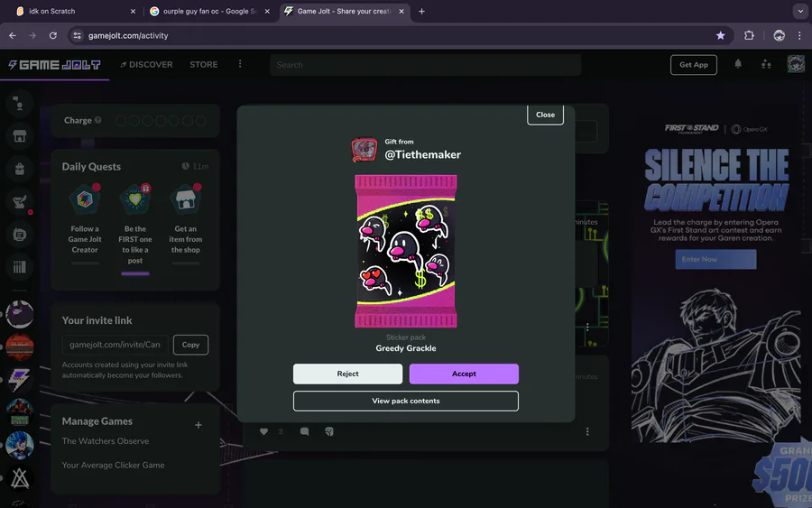Open @Tiethemaker's profile avatar
812x508 pixels.
coord(364,150)
